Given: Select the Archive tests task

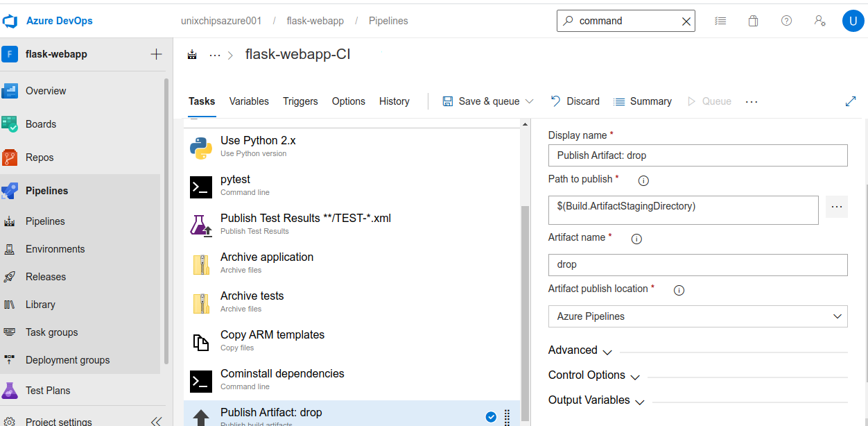Looking at the screenshot, I should point(352,302).
